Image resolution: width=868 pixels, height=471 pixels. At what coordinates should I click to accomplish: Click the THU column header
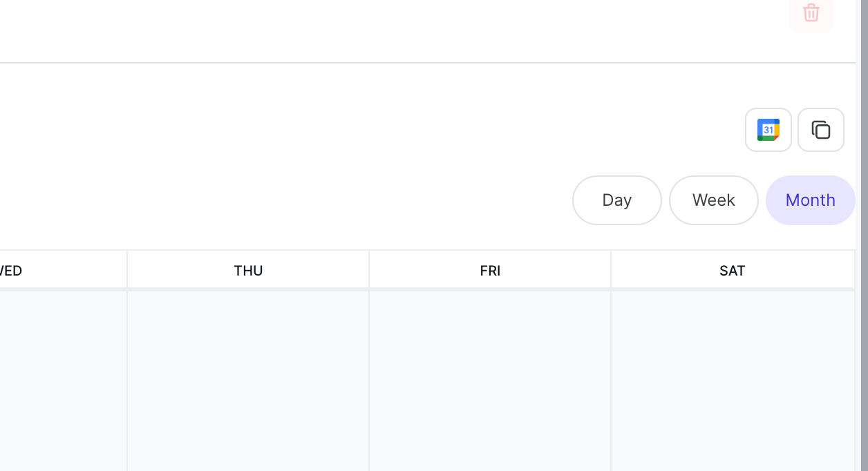click(x=248, y=271)
